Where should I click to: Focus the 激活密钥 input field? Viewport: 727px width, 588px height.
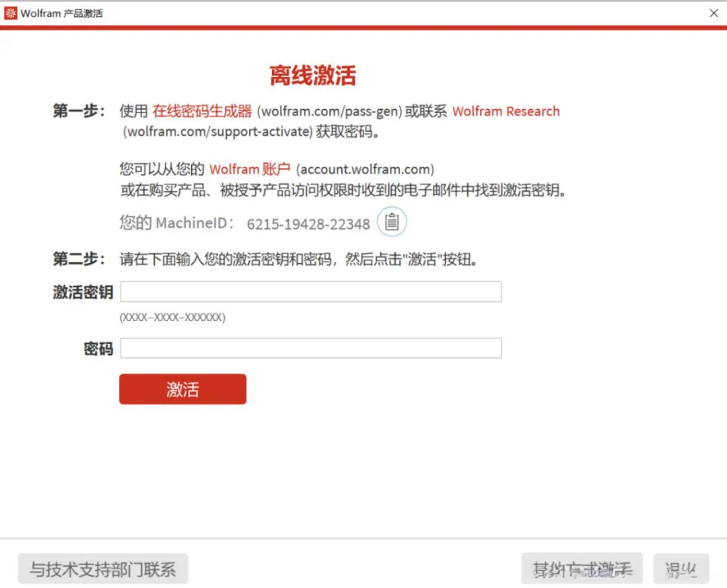pos(310,291)
